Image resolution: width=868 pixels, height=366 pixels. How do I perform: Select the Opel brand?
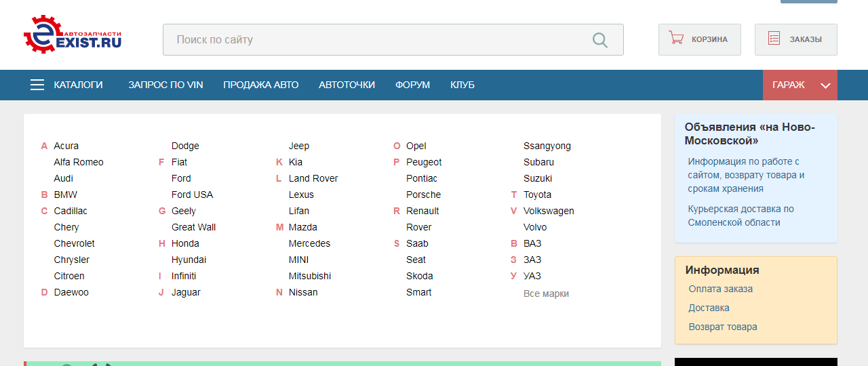416,146
